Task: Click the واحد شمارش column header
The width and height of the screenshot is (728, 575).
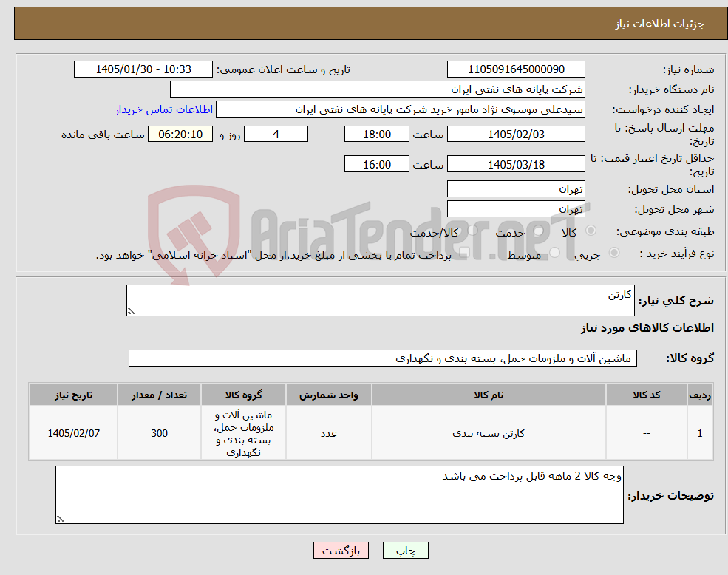Action: 329,395
